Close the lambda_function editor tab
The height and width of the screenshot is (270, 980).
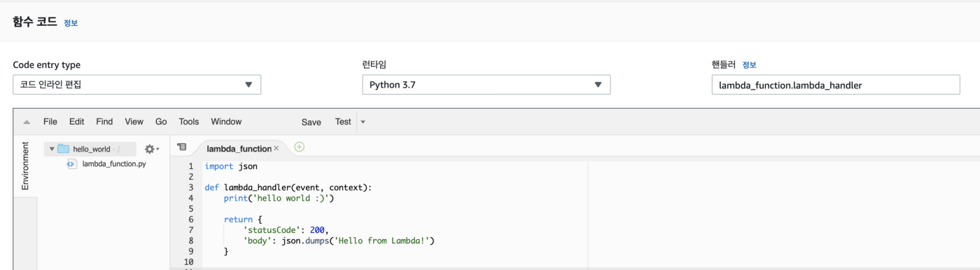pyautogui.click(x=276, y=149)
